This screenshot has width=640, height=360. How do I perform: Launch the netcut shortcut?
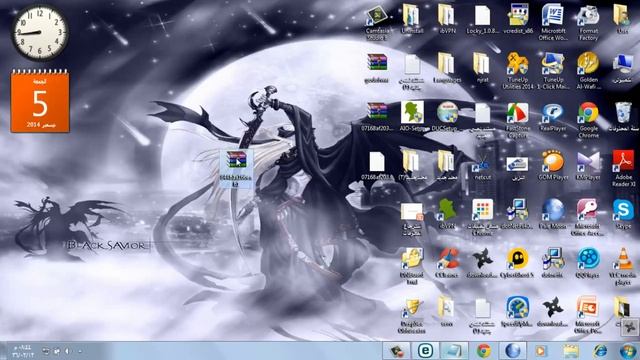[x=482, y=166]
